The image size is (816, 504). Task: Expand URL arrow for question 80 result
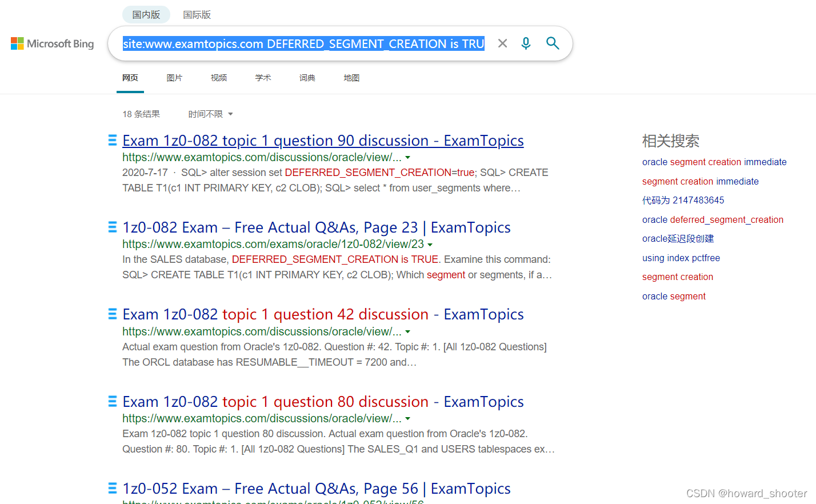pyautogui.click(x=408, y=419)
